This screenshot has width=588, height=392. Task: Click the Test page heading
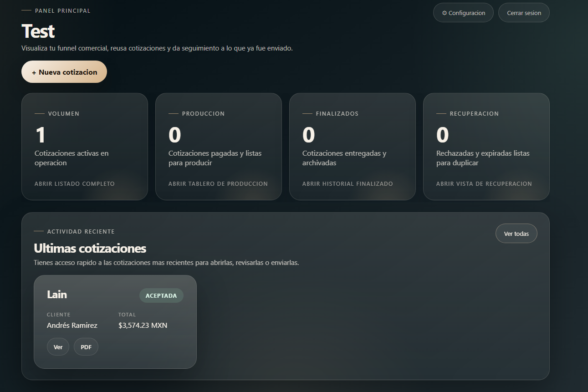tap(38, 31)
